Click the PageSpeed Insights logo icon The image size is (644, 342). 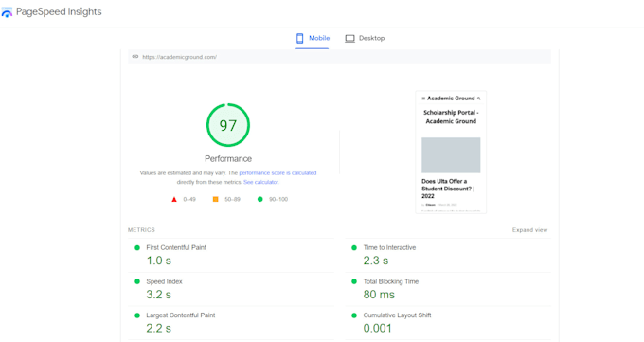(x=7, y=12)
